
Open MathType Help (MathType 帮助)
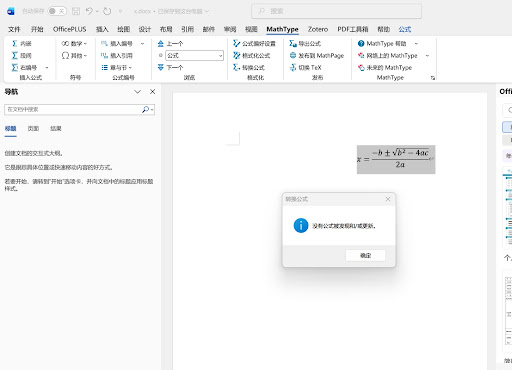point(382,44)
